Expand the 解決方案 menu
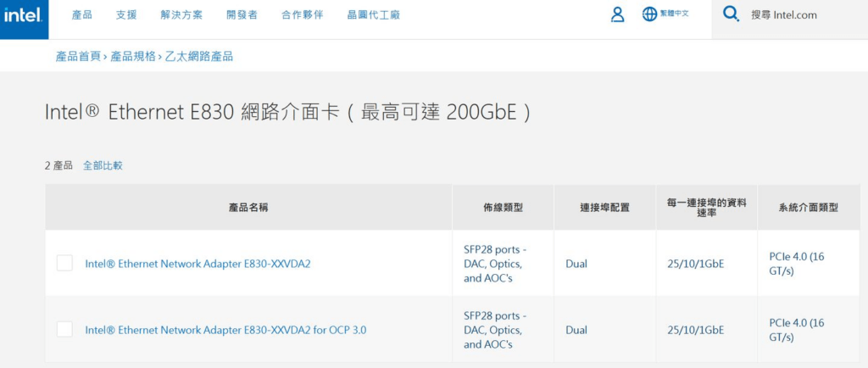Viewport: 868px width, 368px height. pyautogui.click(x=181, y=15)
